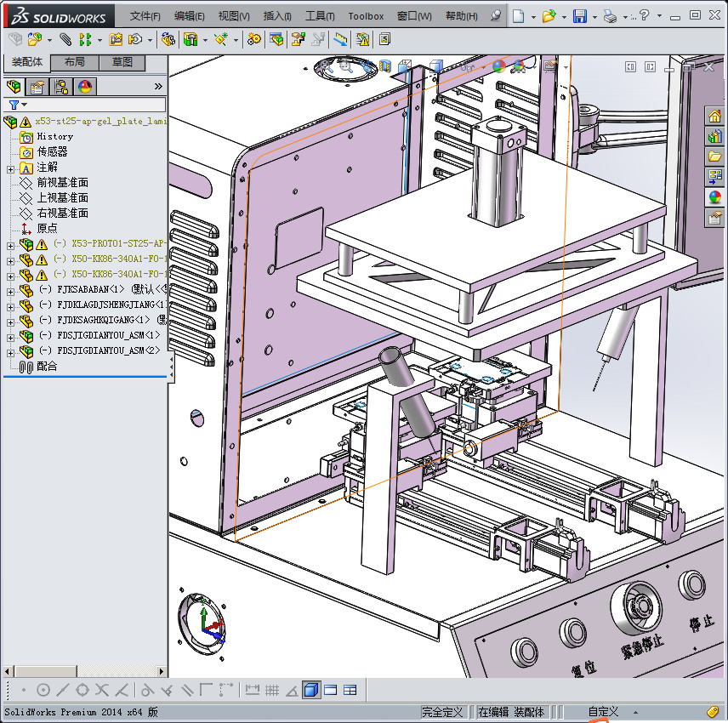Screen dimensions: 728x723
Task: Expand the 注解 folder in the feature tree
Action: pos(10,168)
